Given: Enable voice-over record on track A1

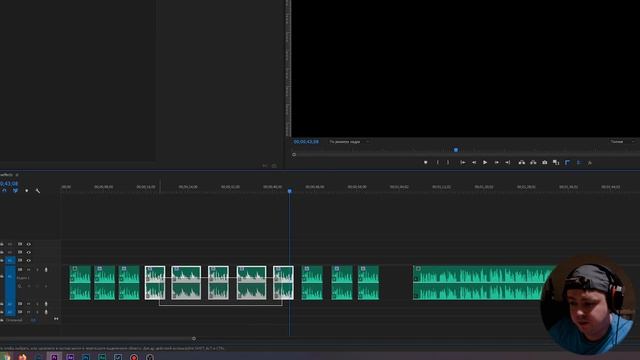Looking at the screenshot, I should pos(46,270).
